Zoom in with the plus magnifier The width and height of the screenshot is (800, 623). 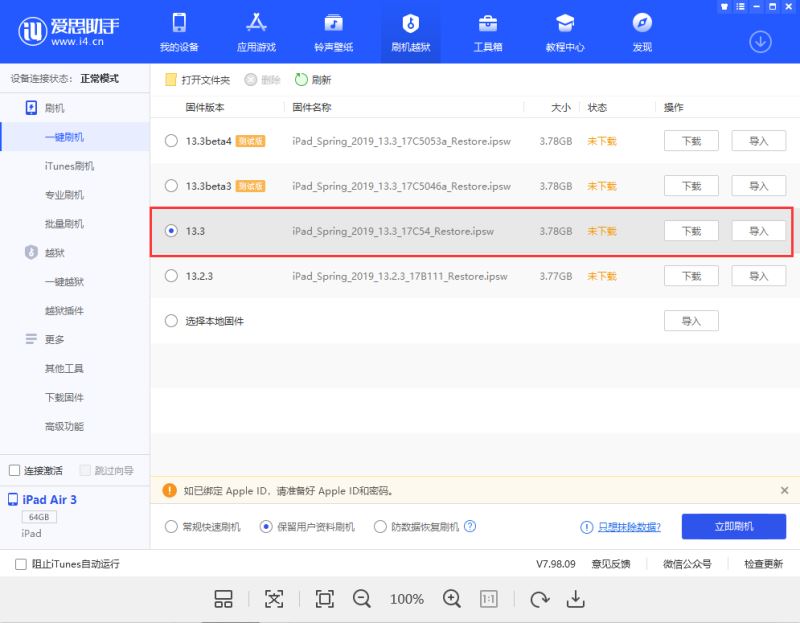click(x=452, y=599)
